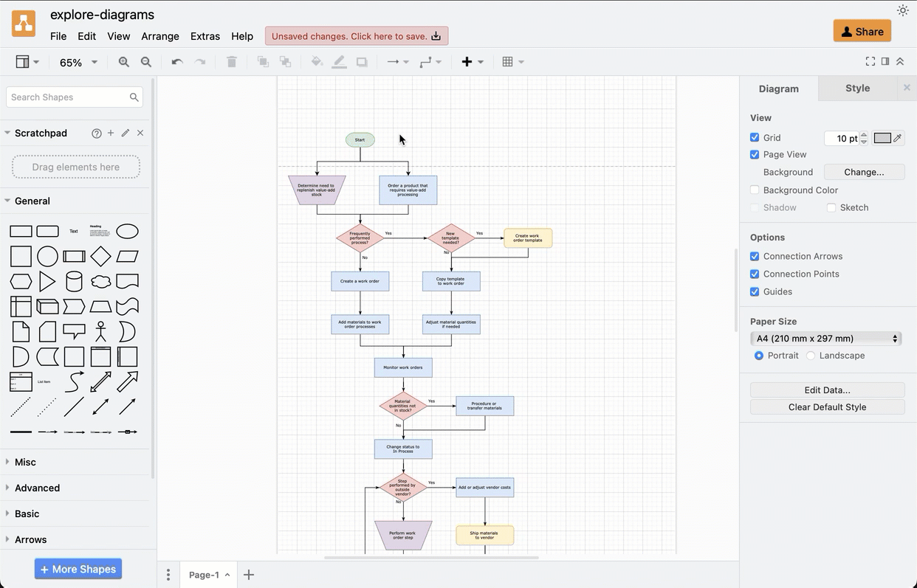Disable Connection Points

pos(755,274)
